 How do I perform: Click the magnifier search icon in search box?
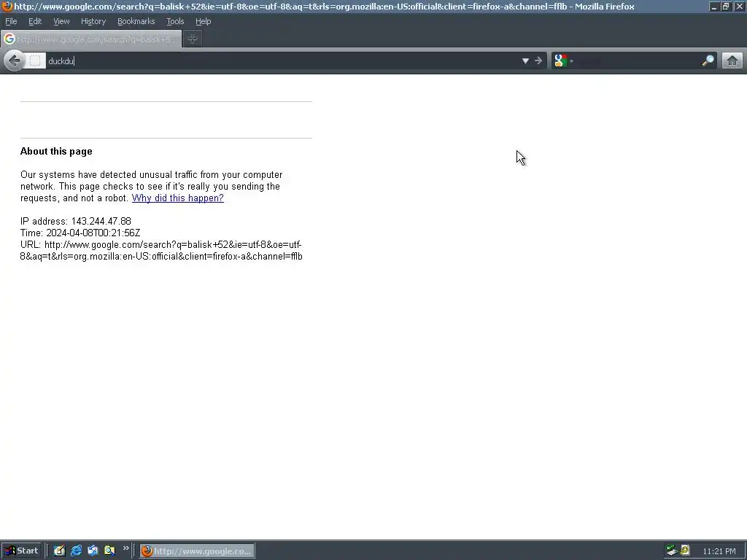click(x=708, y=61)
